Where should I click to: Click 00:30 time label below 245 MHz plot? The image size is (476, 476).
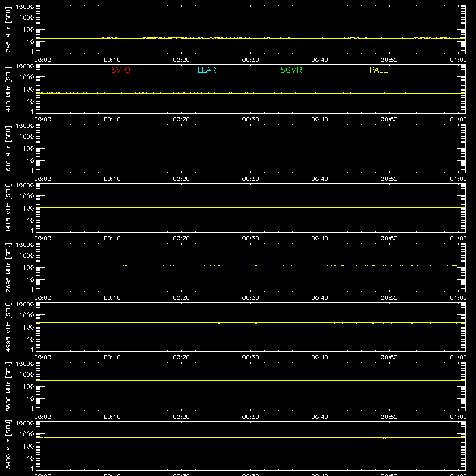250,60
